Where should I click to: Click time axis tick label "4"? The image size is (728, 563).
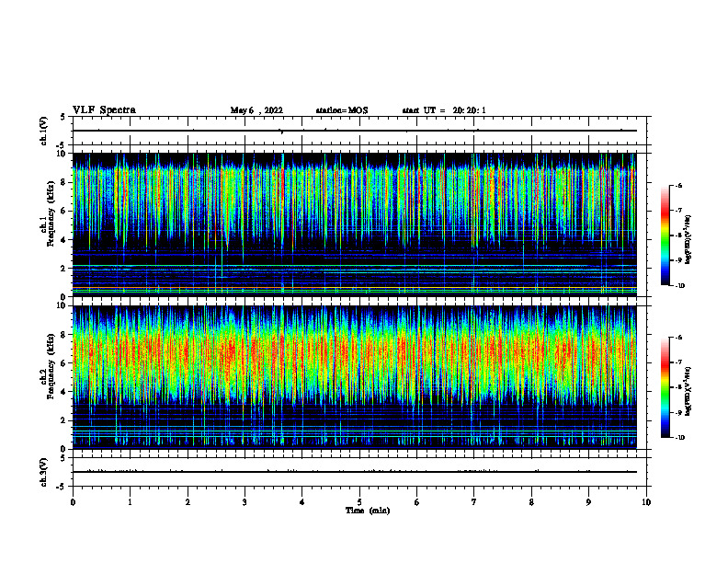tap(302, 502)
